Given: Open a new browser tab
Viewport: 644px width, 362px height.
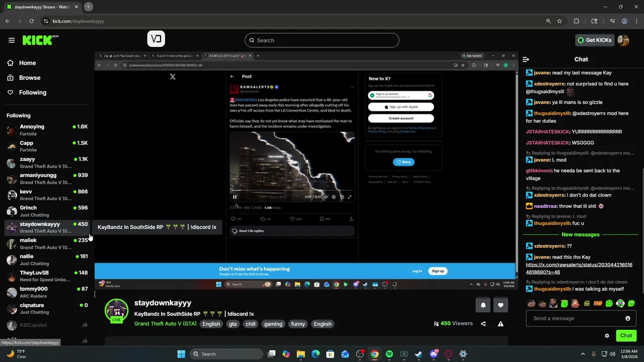Looking at the screenshot, I should 88,7.
